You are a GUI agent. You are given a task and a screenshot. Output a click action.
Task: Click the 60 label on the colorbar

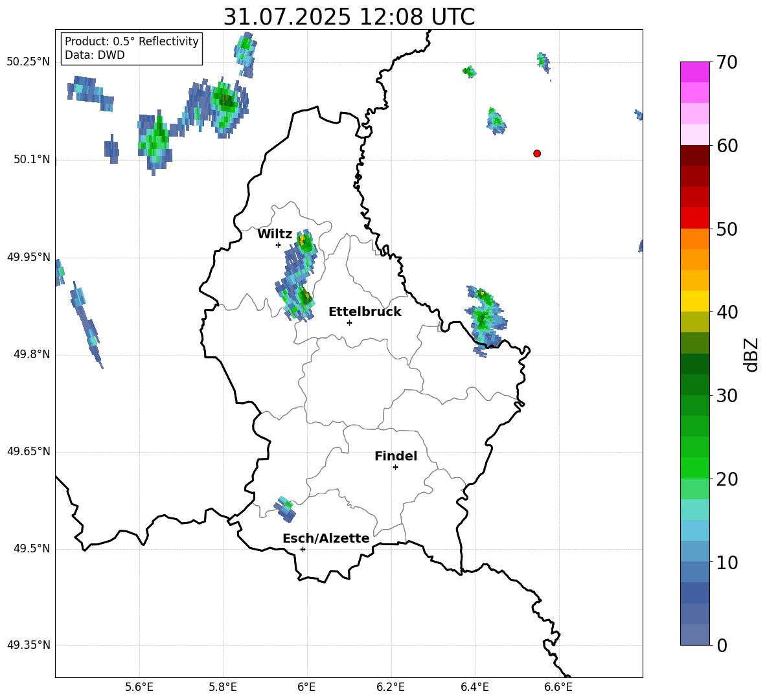(727, 146)
